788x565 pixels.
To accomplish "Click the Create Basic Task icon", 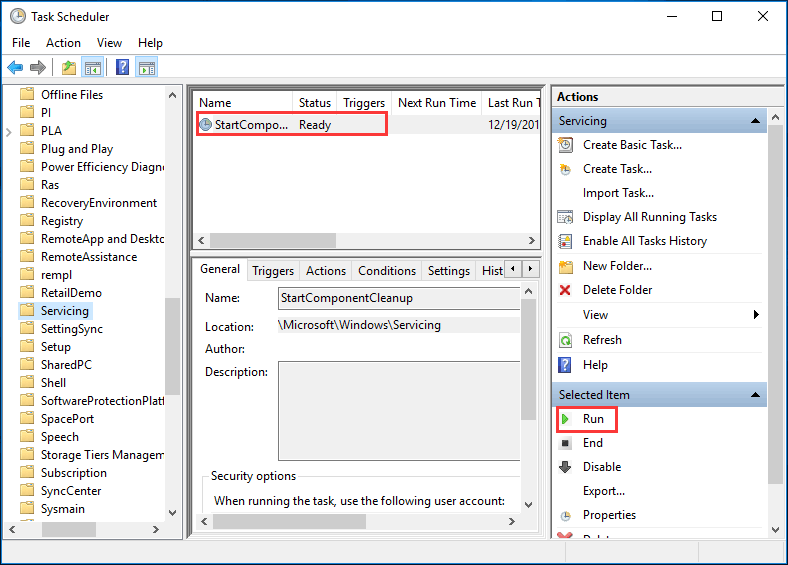I will coord(565,145).
